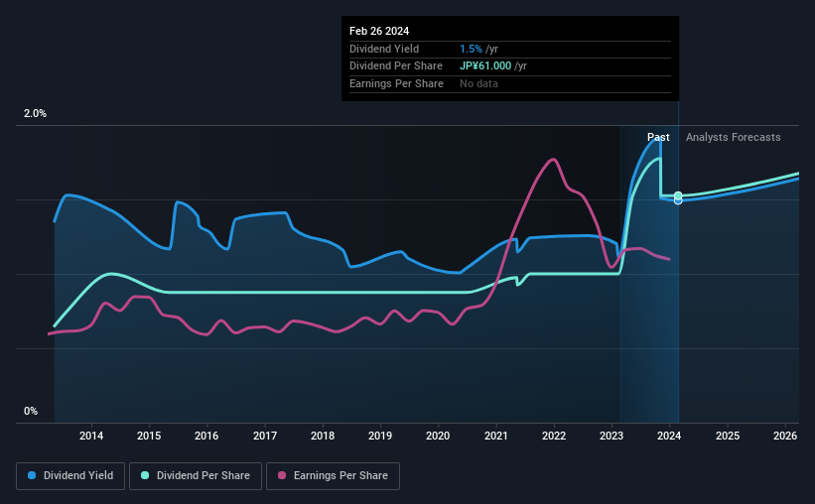This screenshot has width=815, height=504.
Task: Select the 2018 x-axis year label
Action: (323, 436)
